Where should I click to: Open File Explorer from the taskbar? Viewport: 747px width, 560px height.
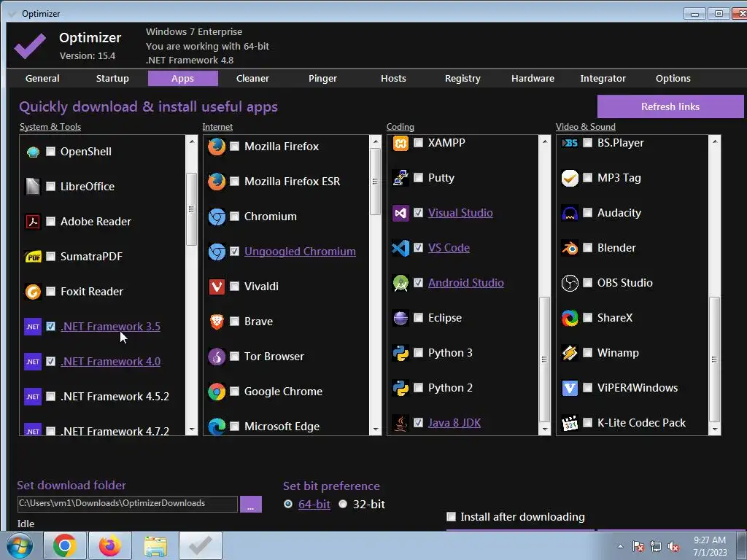point(155,545)
